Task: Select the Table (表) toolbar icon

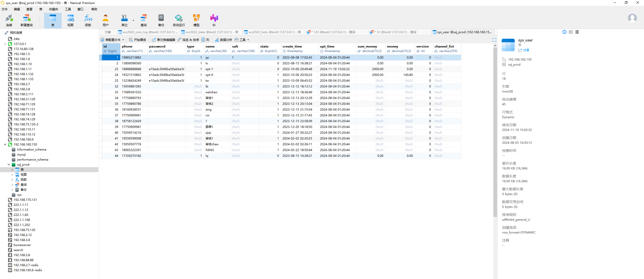Action: (53, 20)
